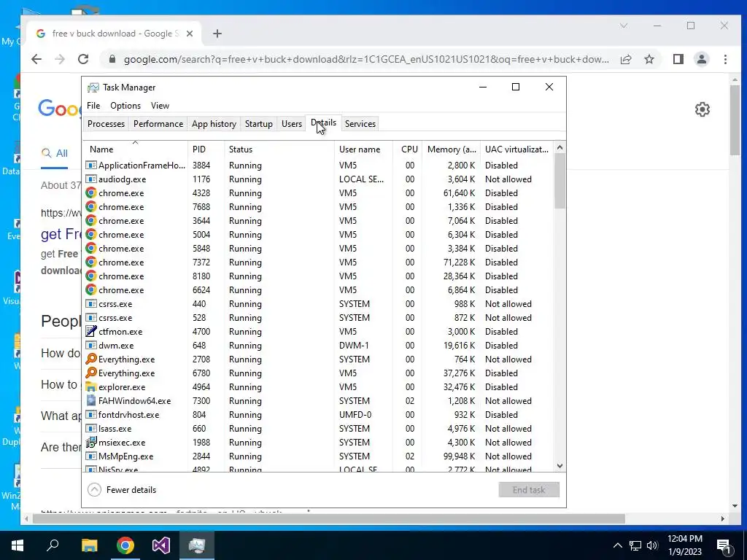
Task: Select the csrss.exe row with PID 440
Action: pos(319,304)
